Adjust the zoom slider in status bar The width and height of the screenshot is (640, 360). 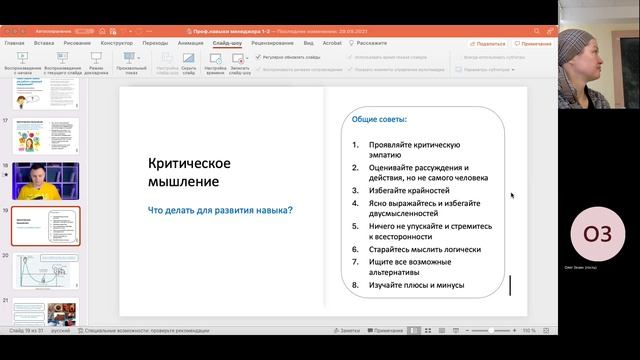[x=491, y=330]
